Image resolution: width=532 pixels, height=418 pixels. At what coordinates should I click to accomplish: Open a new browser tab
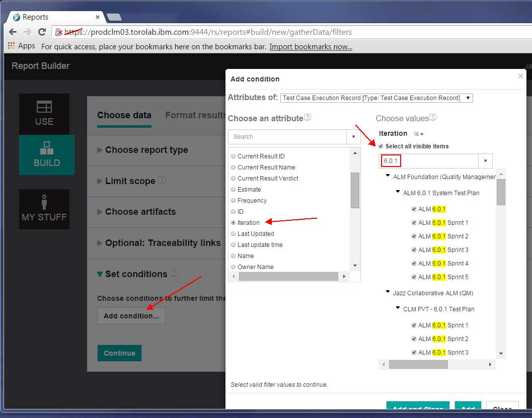[114, 17]
